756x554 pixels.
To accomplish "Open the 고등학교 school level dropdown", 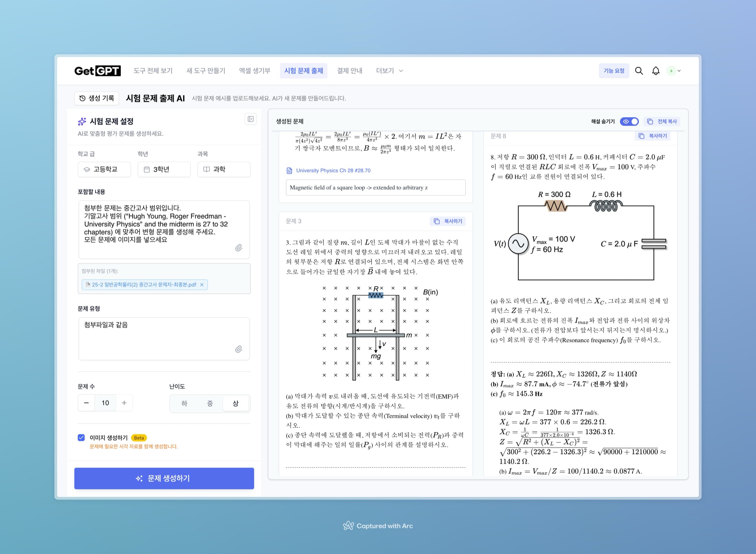I will 104,169.
